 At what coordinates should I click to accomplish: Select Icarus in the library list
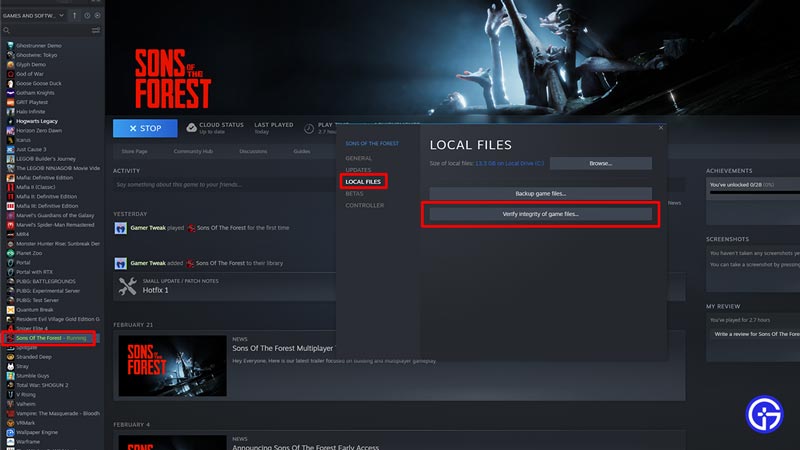coord(23,140)
